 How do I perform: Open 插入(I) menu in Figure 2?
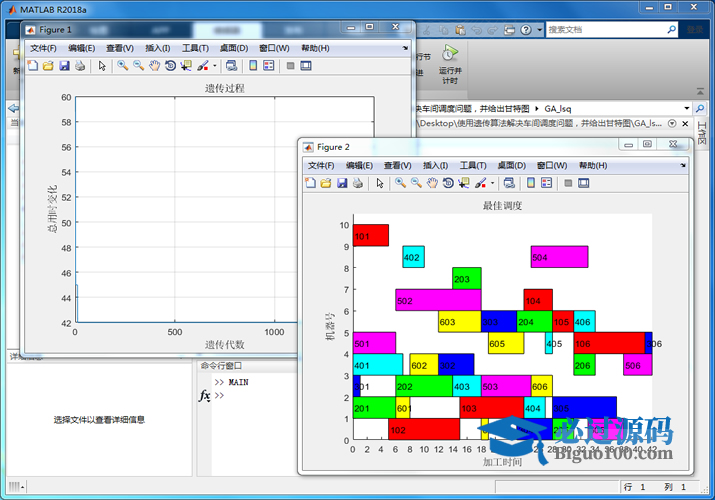click(435, 165)
